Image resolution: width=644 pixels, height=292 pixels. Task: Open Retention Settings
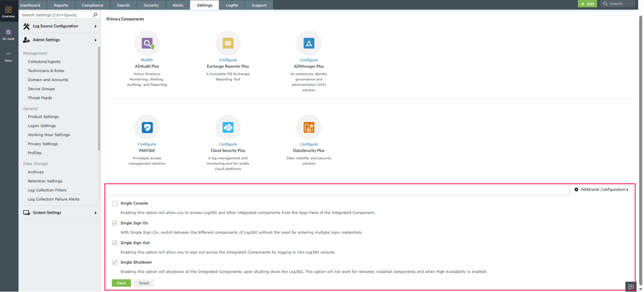pos(45,181)
